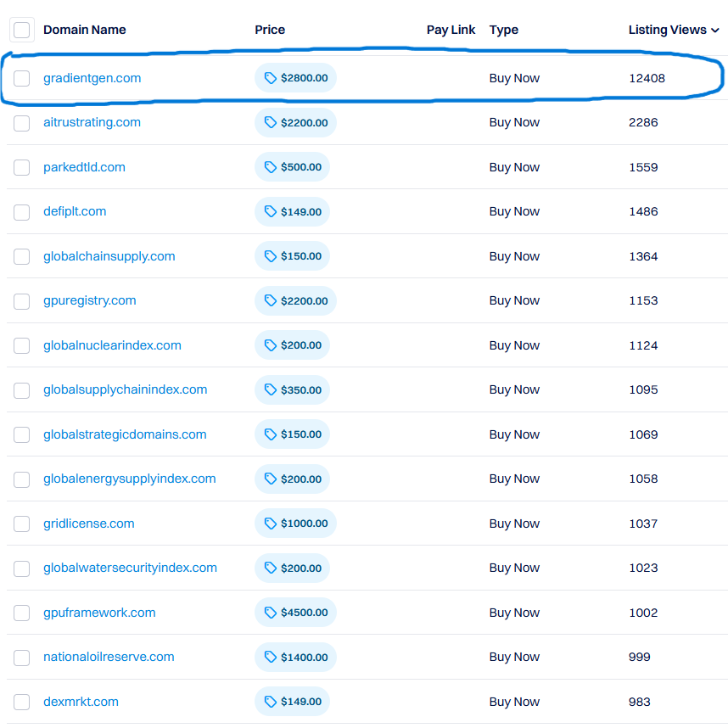Click Buy Now type for gpuframework.com
Image resolution: width=728 pixels, height=728 pixels.
click(x=514, y=613)
